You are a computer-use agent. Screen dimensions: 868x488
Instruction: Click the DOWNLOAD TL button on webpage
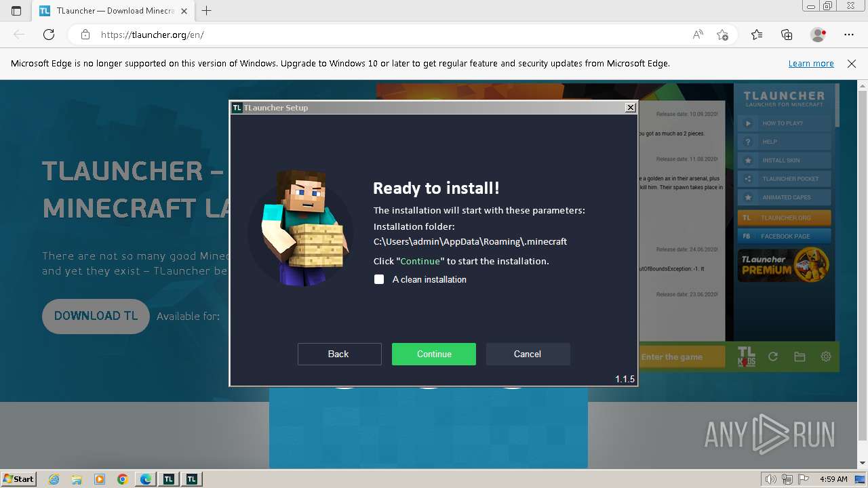(96, 316)
